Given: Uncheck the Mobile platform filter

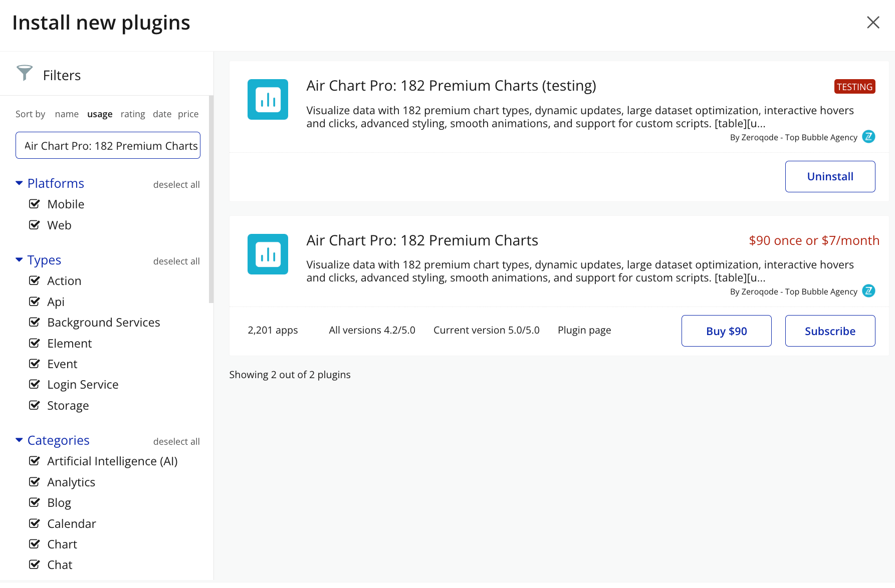Looking at the screenshot, I should tap(35, 204).
